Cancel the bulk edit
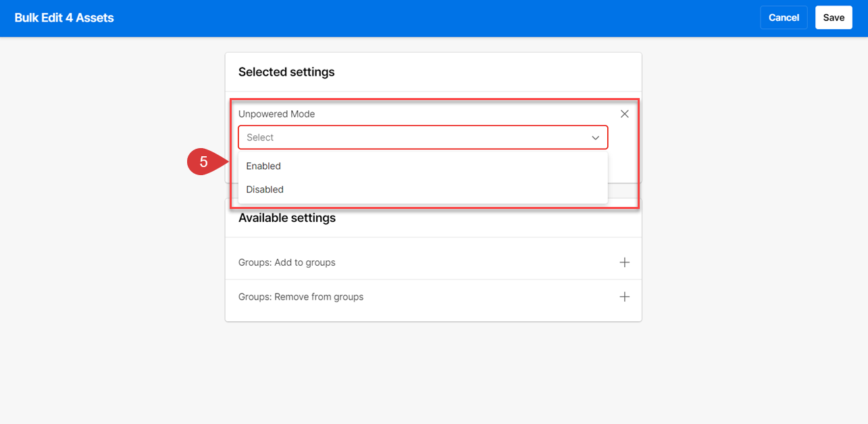Screen dimensions: 868x424 (x=784, y=18)
